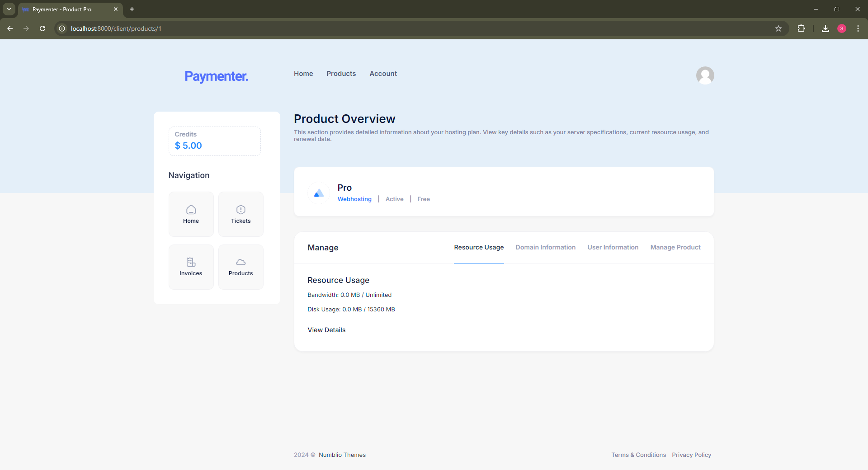Click the Credits $ 5.00 box
Viewport: 868px width, 470px height.
[215, 141]
